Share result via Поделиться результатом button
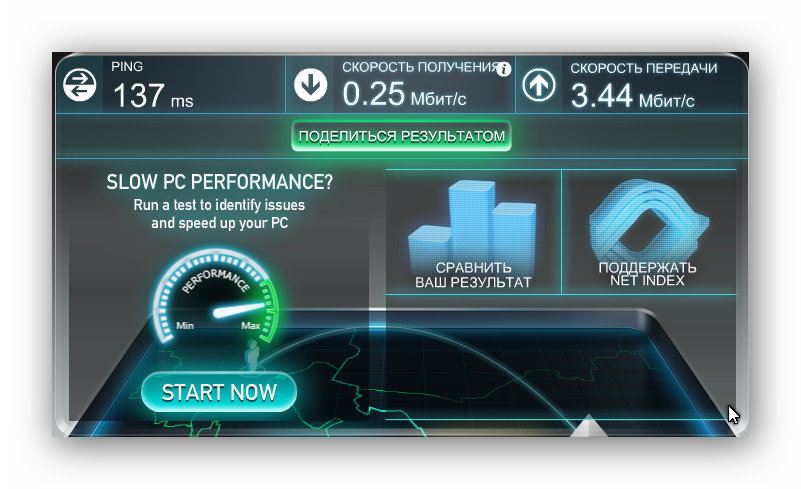 pos(402,136)
